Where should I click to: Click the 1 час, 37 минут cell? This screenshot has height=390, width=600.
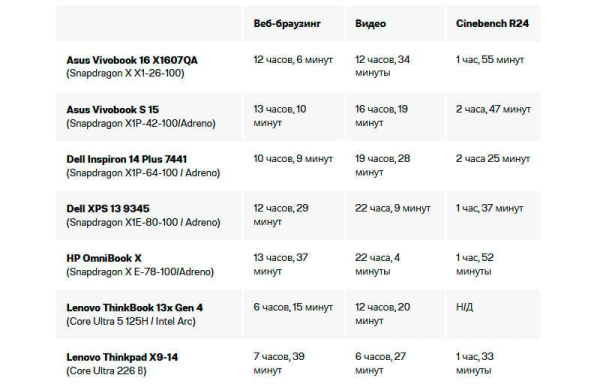pos(489,208)
